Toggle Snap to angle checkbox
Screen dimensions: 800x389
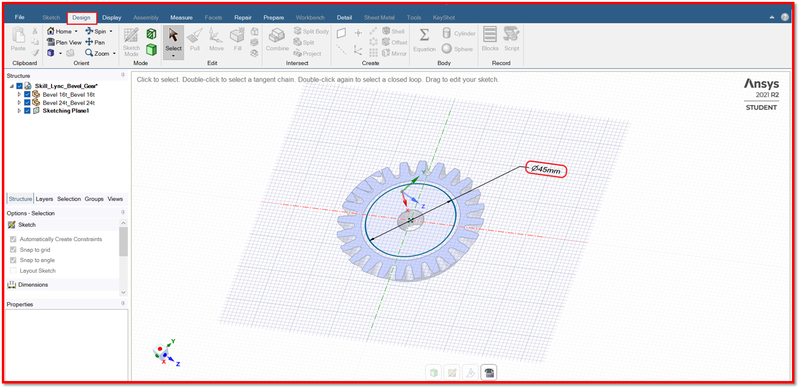(x=13, y=260)
